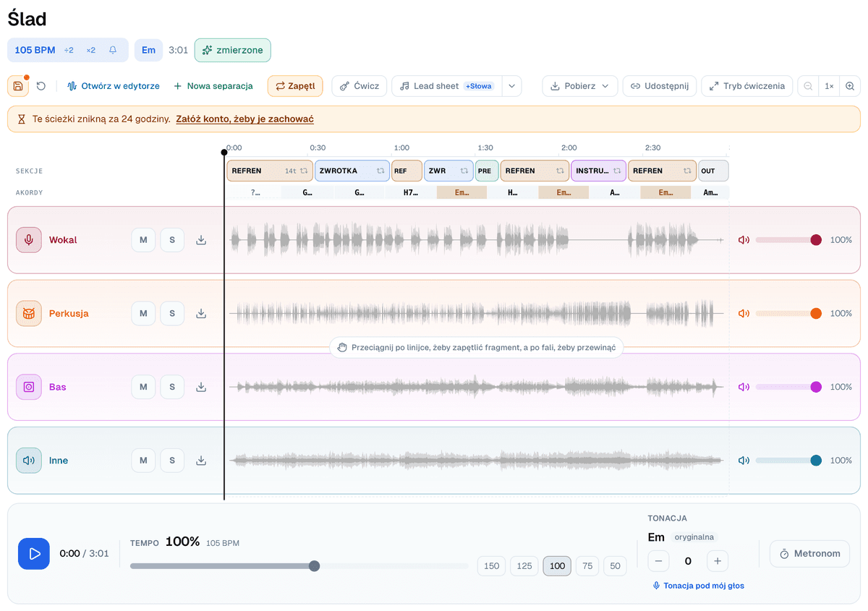868x611 pixels.
Task: Solo the Wokal track
Action: coord(172,240)
